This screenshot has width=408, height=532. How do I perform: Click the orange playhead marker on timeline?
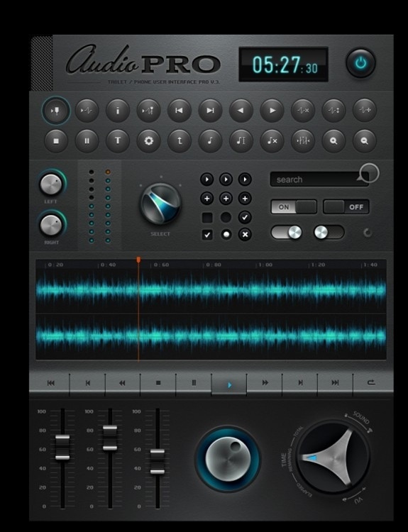point(138,260)
